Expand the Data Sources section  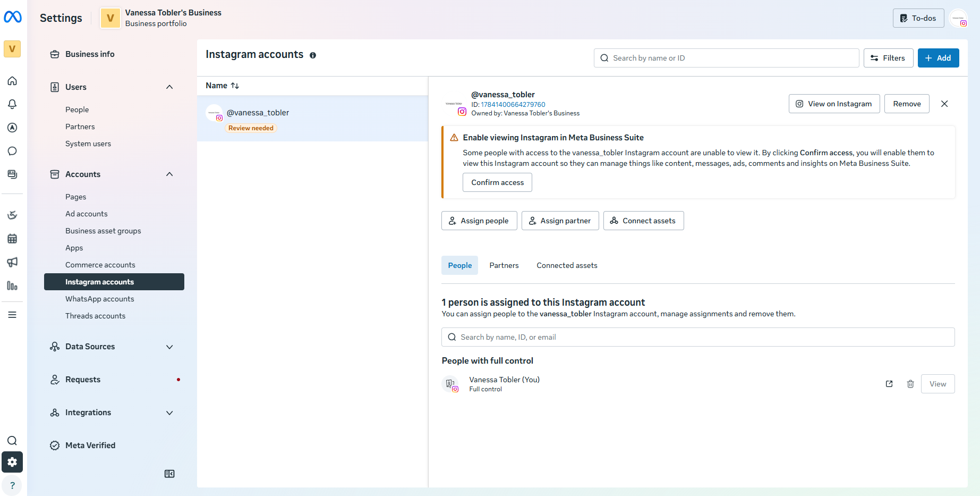169,347
